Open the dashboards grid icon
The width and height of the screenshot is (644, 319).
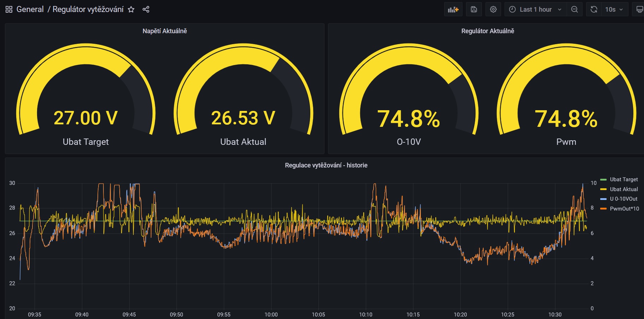click(x=9, y=10)
